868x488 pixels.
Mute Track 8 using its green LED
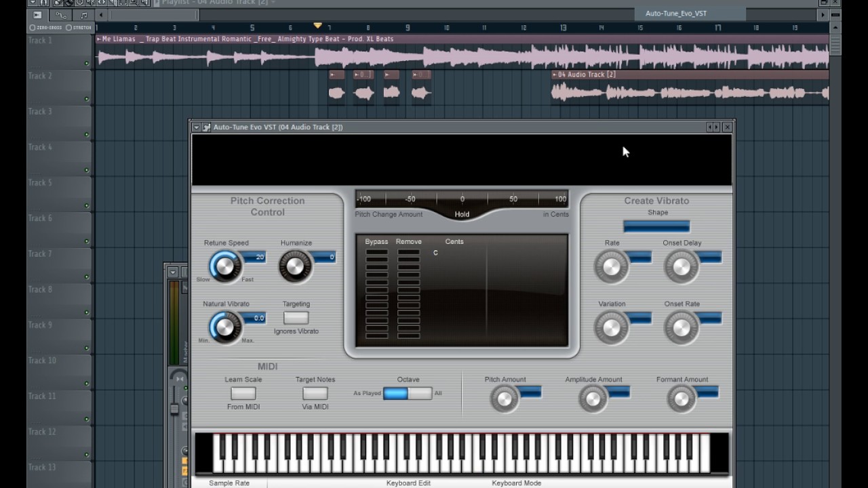pos(87,312)
